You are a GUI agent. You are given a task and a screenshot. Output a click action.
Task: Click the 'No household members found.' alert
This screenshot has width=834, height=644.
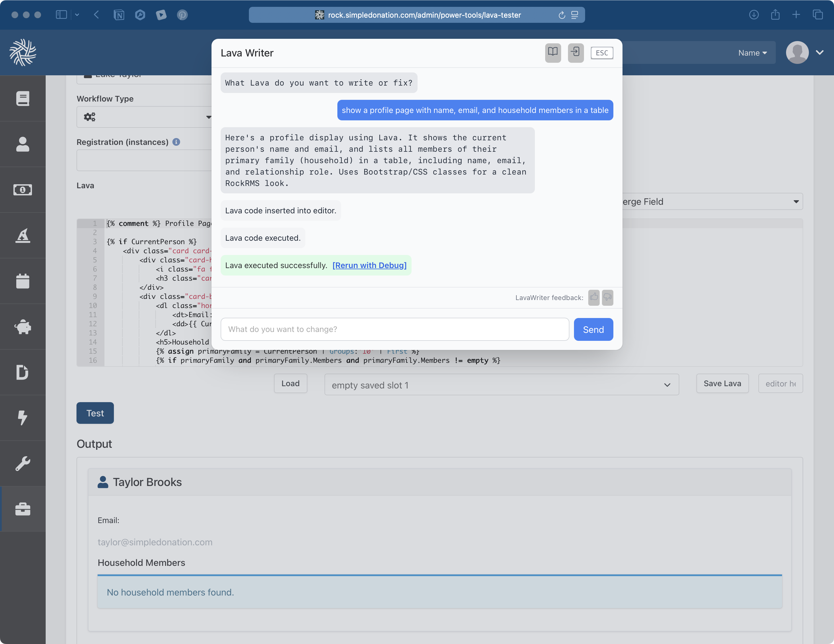pos(440,592)
